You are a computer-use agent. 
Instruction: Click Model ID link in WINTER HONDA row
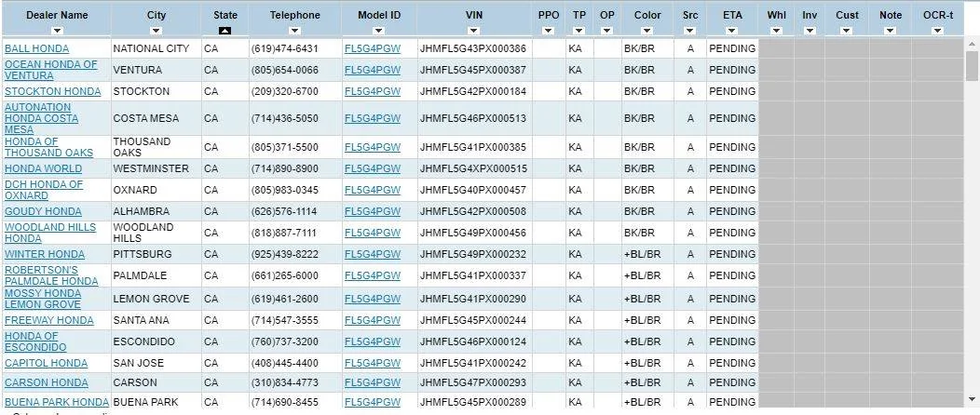[x=373, y=254]
